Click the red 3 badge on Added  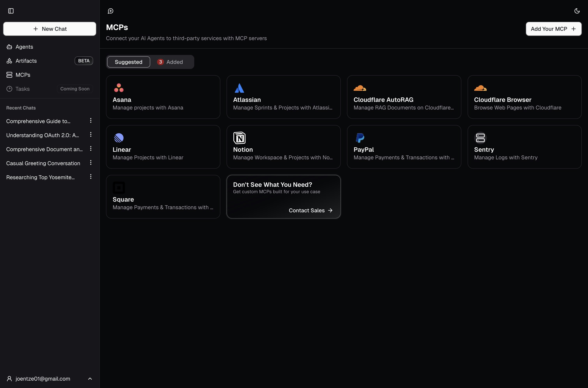(160, 62)
